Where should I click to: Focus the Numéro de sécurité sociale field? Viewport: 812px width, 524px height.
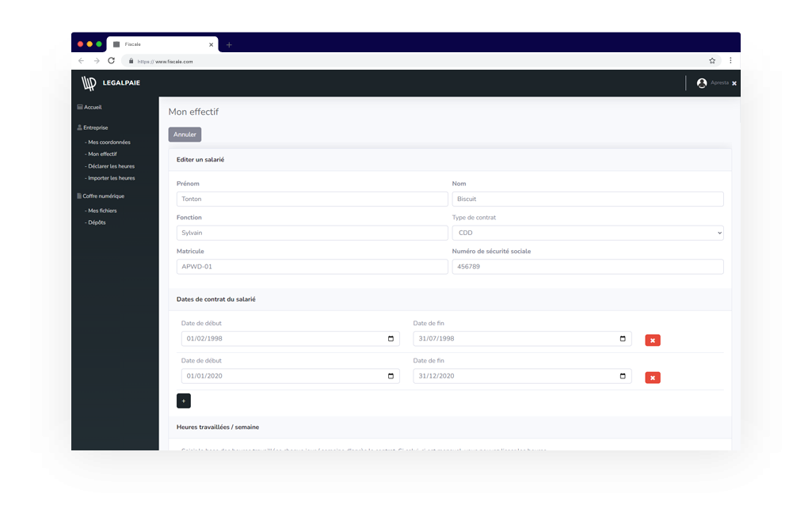pos(587,267)
